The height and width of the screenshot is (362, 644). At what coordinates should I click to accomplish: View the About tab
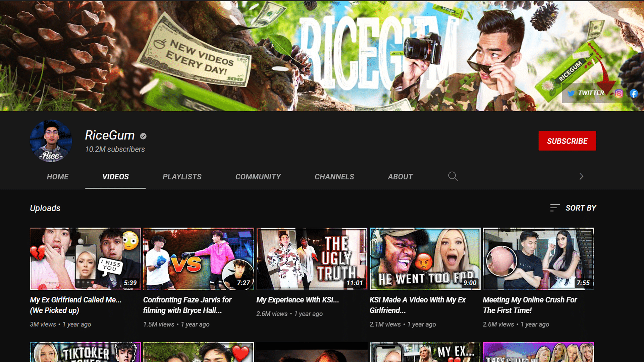(x=400, y=177)
